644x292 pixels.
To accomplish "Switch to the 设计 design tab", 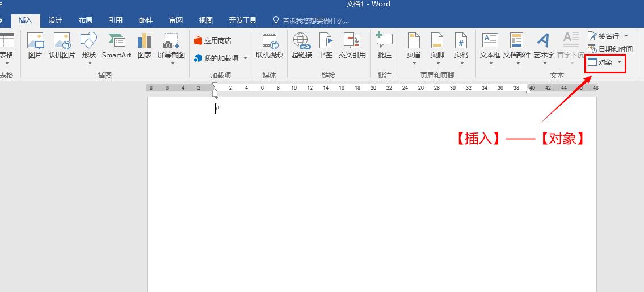I will click(56, 20).
